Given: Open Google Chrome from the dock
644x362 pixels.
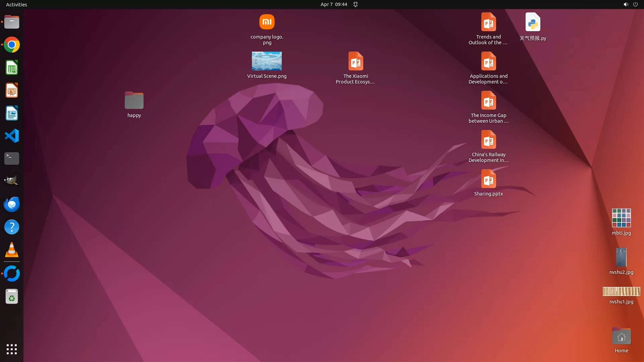Looking at the screenshot, I should pyautogui.click(x=12, y=45).
